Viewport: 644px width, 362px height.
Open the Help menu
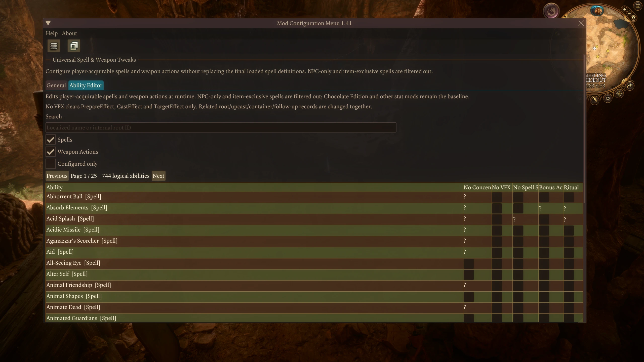pyautogui.click(x=52, y=33)
